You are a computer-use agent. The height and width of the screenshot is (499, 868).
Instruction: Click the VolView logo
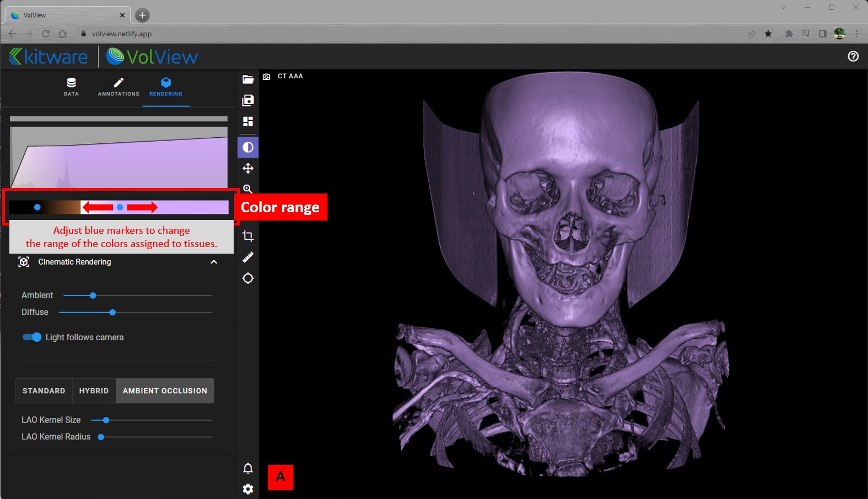point(152,56)
